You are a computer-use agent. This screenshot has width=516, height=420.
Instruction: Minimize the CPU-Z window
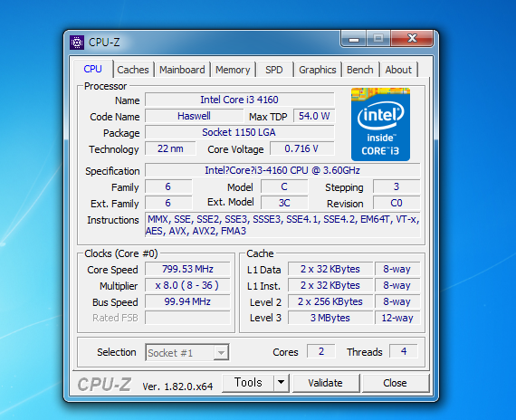tap(354, 39)
